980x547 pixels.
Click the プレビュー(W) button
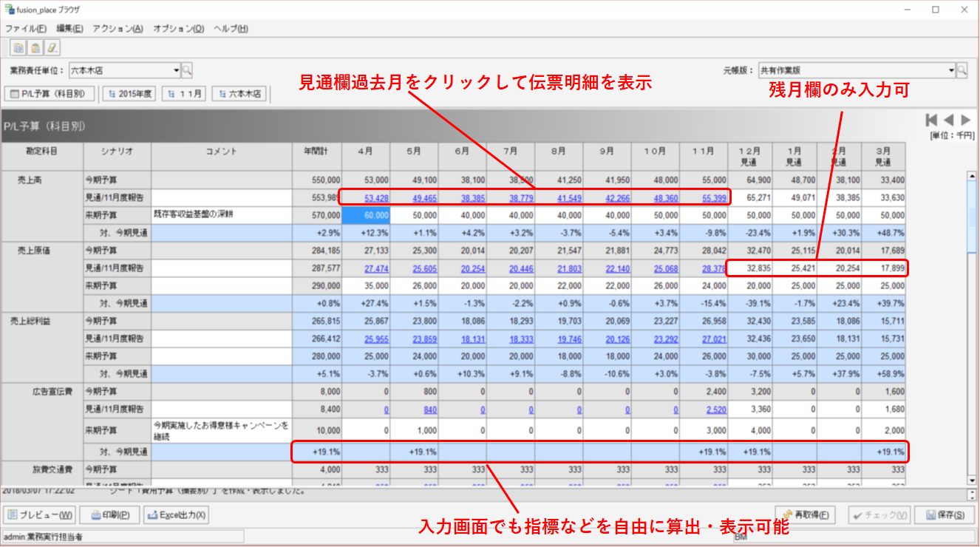[41, 515]
